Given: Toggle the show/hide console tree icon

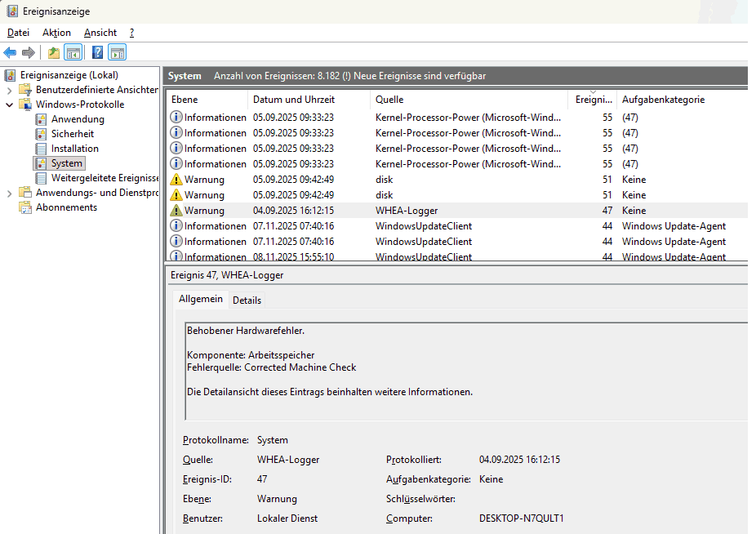Looking at the screenshot, I should point(73,52).
